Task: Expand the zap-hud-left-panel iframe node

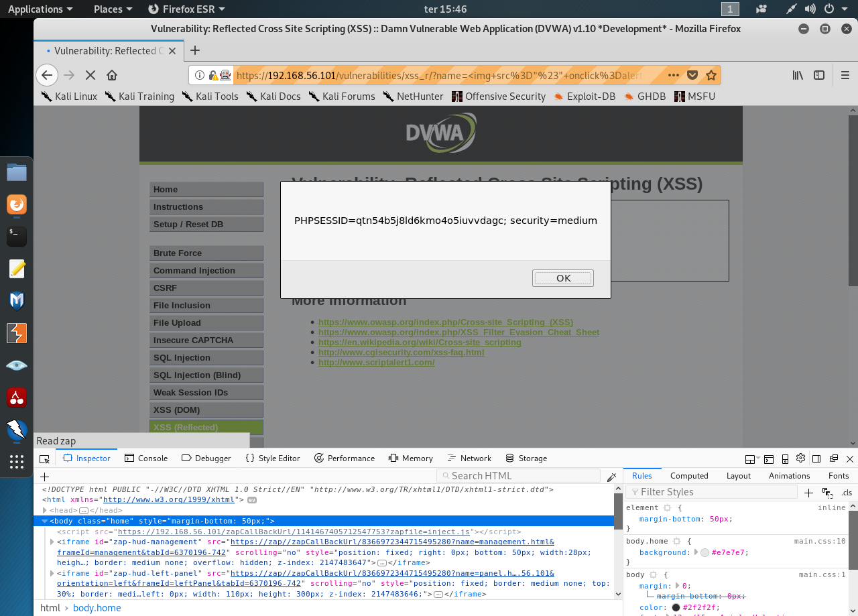Action: coord(52,573)
